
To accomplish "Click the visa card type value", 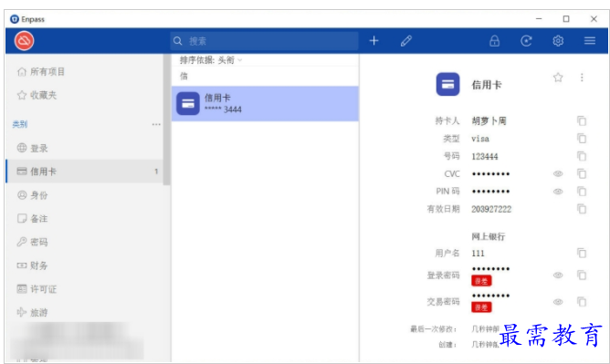I will (480, 139).
